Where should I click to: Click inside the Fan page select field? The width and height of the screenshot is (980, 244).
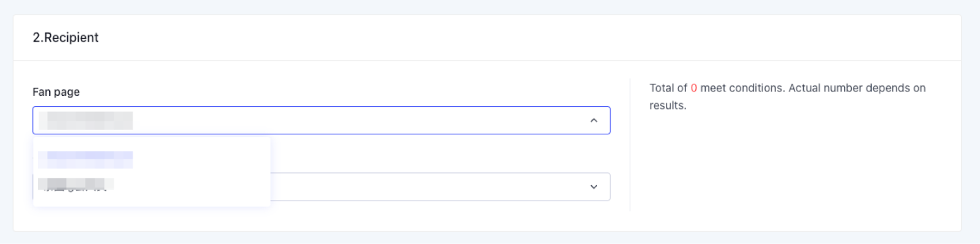322,120
